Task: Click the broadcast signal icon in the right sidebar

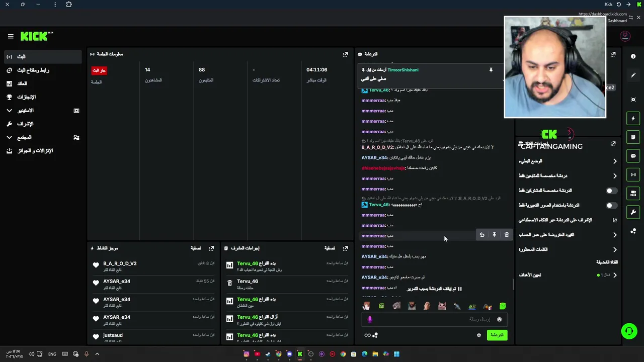Action: tap(633, 174)
